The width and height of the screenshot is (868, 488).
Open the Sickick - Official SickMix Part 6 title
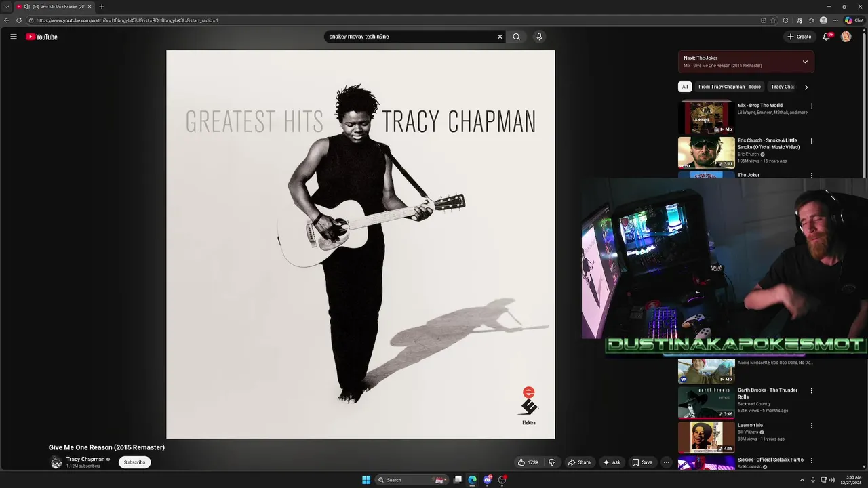click(x=770, y=460)
